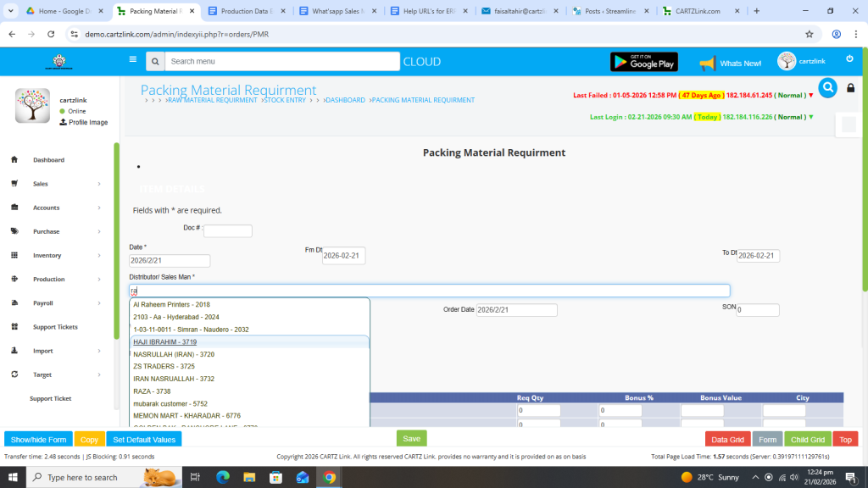Click the Profile Image link
The image size is (868, 488).
[x=87, y=122]
